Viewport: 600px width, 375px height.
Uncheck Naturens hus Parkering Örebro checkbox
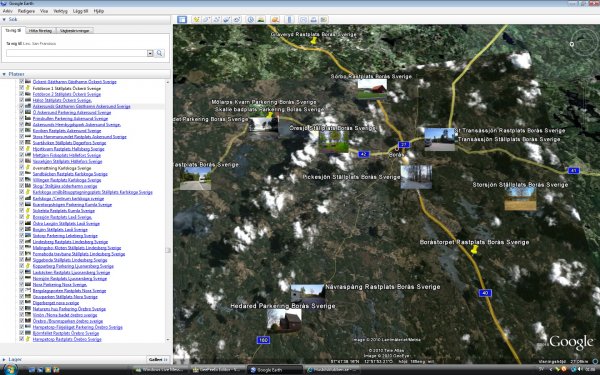[x=21, y=309]
